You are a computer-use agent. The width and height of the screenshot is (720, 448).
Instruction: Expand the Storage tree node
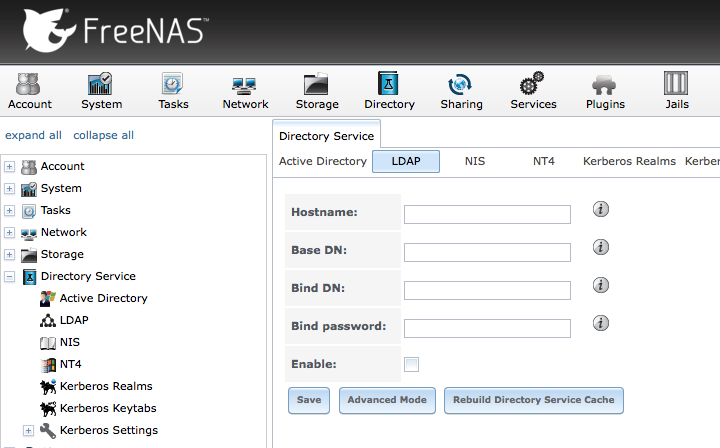tap(10, 255)
